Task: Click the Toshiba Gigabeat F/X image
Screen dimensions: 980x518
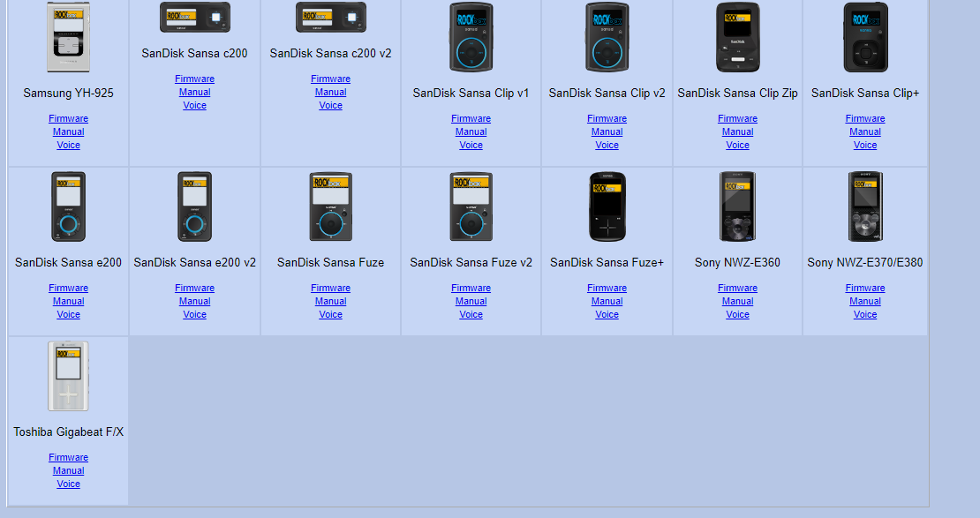Action: coord(68,376)
